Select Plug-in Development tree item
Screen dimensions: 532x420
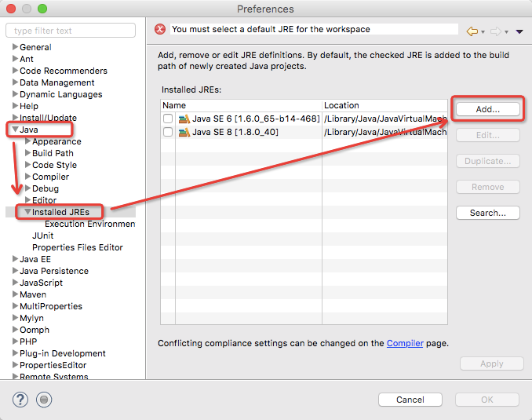pos(63,353)
